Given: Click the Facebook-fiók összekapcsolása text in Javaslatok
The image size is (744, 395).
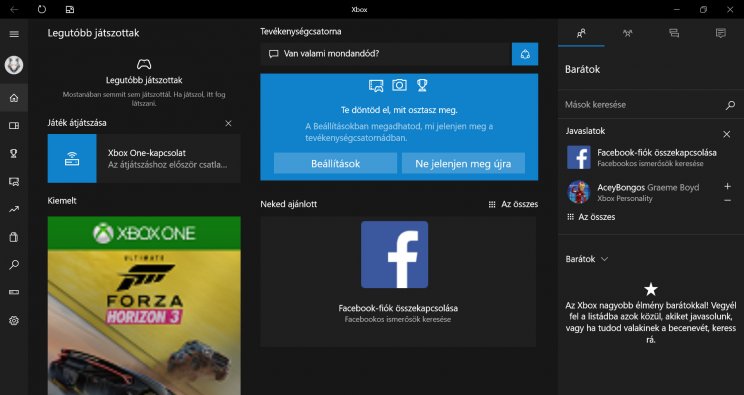Looking at the screenshot, I should coord(657,153).
